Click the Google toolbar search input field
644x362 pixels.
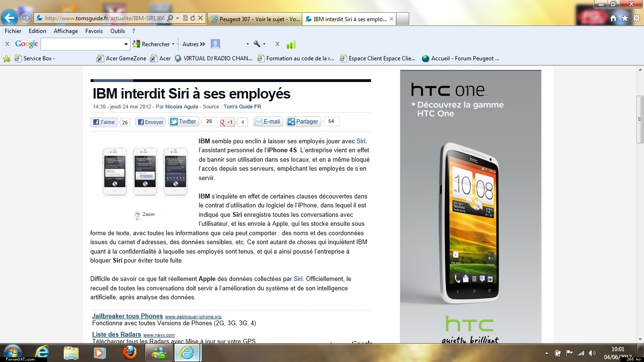(82, 44)
